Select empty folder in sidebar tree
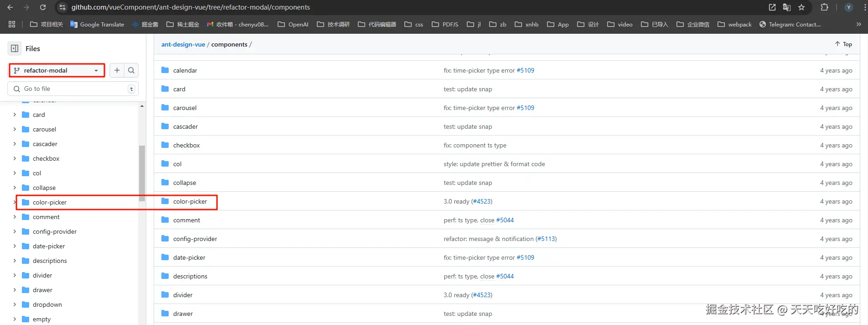 click(x=41, y=319)
